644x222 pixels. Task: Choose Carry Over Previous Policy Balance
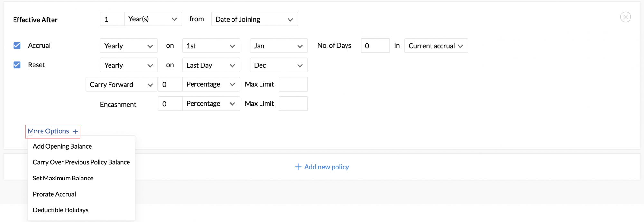tap(81, 162)
